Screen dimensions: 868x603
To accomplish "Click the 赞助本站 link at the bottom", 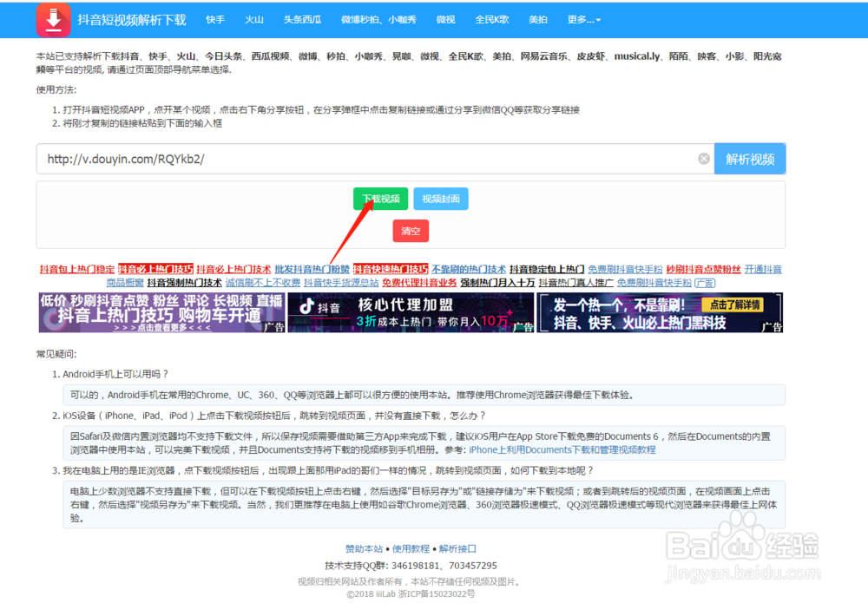I will [364, 547].
